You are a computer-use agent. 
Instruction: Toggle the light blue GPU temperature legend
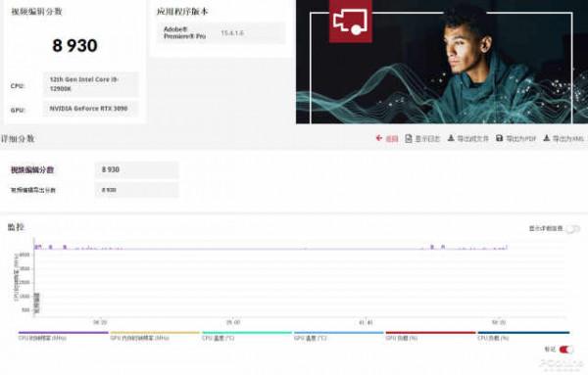[339, 335]
